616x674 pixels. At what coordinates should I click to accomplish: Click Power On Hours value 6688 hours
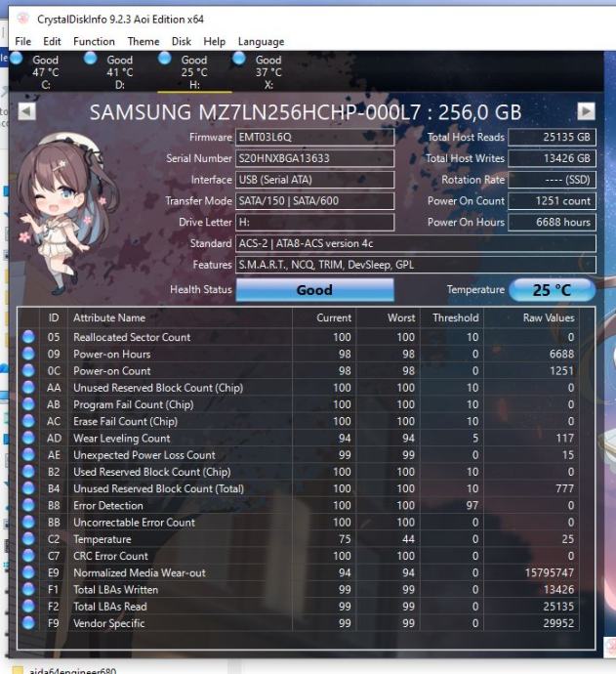click(552, 223)
